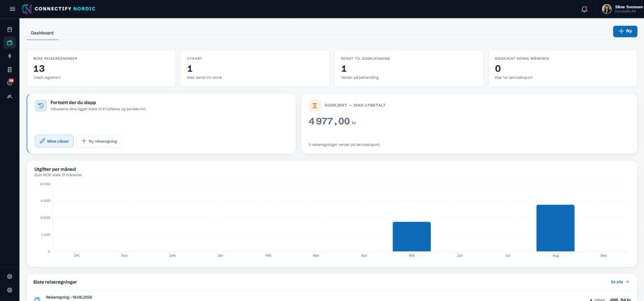Click the Stine Svensen user name
Screen dimensions: 644x301
coord(629,6)
